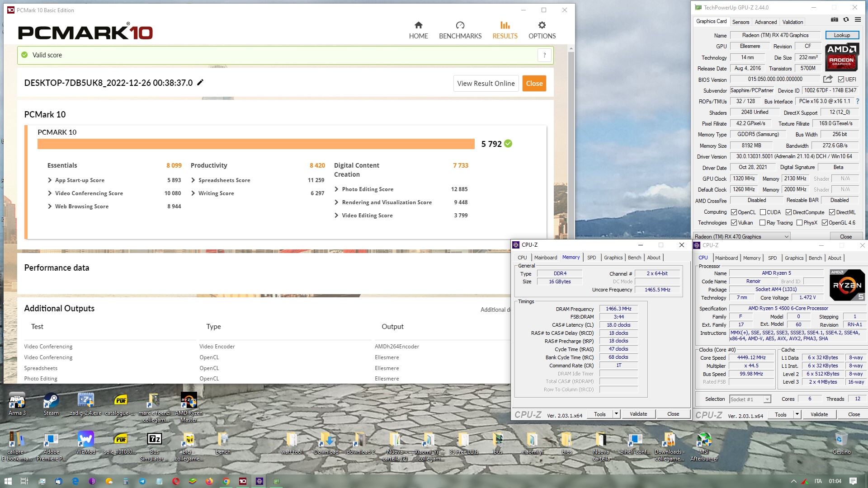Viewport: 868px width, 488px height.
Task: Click the valid score help question mark
Action: (544, 55)
